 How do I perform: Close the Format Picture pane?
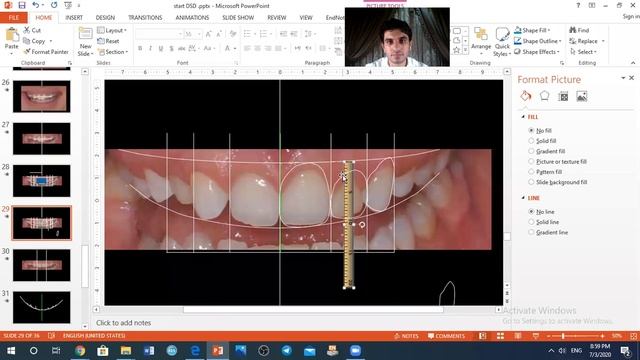[x=631, y=78]
